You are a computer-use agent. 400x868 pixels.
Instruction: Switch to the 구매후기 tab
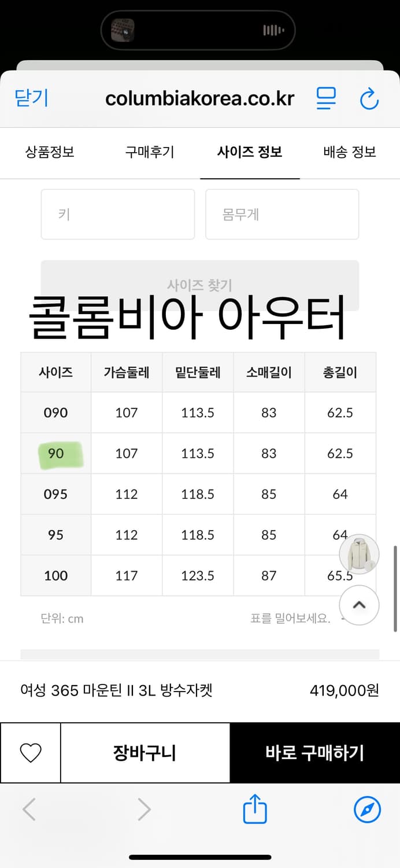coord(149,153)
